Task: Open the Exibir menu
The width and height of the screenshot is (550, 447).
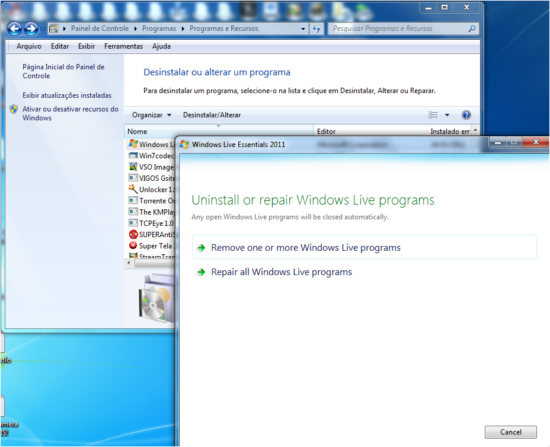Action: coord(86,46)
